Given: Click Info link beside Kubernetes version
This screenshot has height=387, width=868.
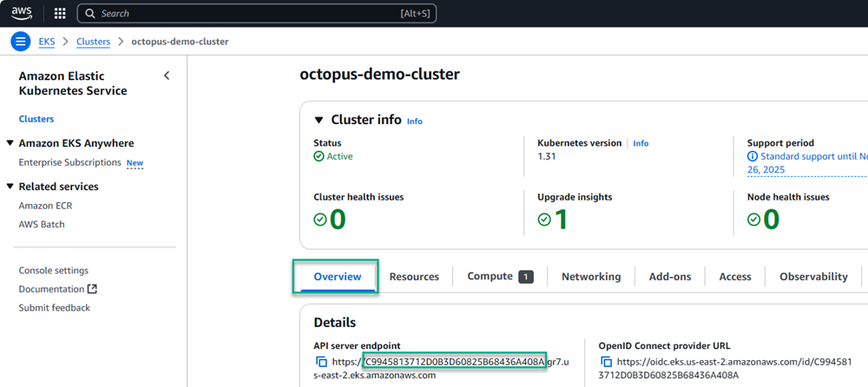Looking at the screenshot, I should [x=641, y=143].
